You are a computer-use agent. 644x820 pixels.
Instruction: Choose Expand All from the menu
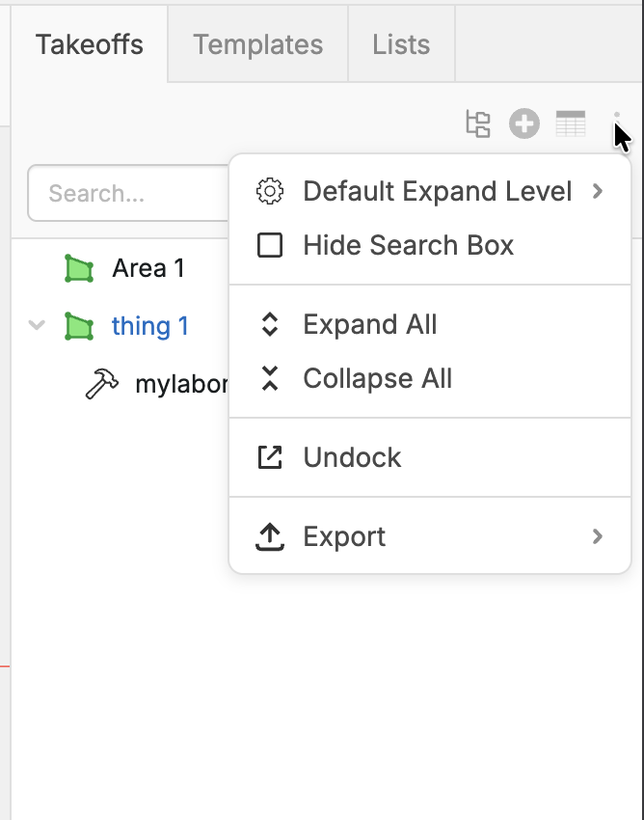tap(370, 324)
